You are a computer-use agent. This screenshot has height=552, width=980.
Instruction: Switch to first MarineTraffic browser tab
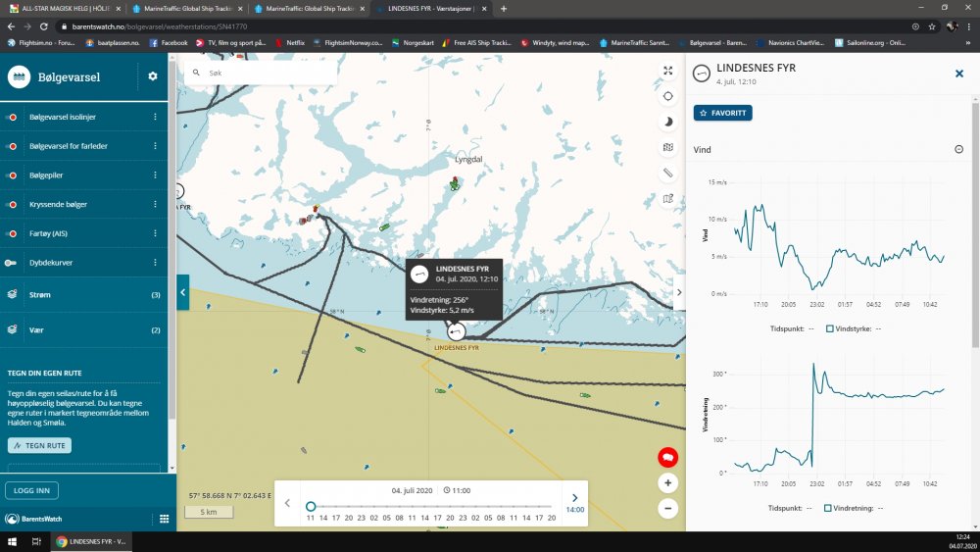point(187,9)
